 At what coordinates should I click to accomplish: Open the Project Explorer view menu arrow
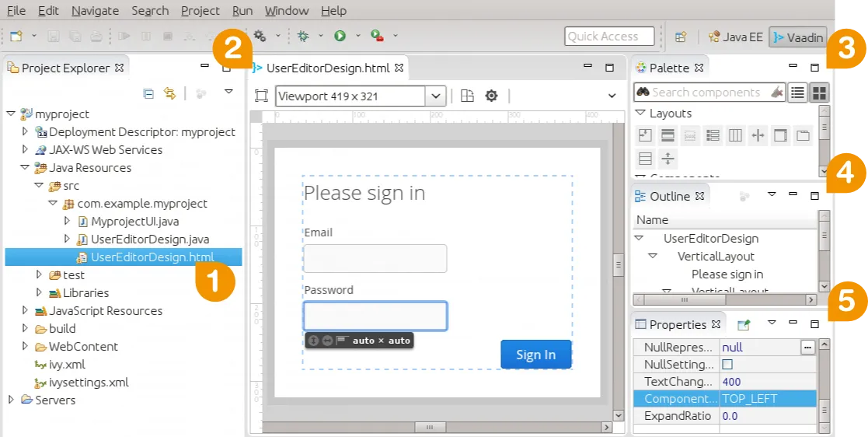(x=228, y=92)
